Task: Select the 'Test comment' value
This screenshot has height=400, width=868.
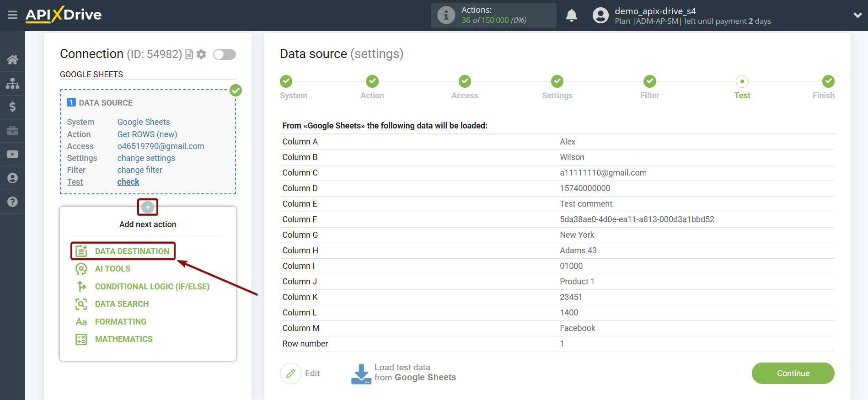Action: [x=586, y=204]
